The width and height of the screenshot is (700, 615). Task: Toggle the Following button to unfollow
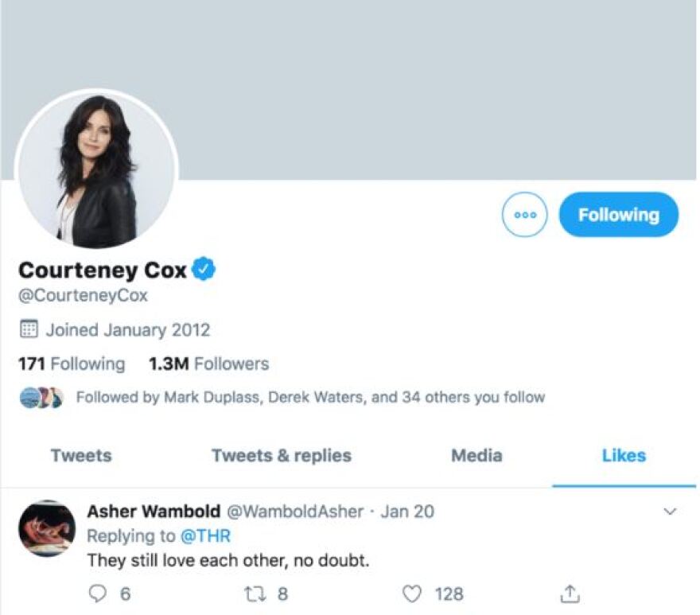coord(618,215)
